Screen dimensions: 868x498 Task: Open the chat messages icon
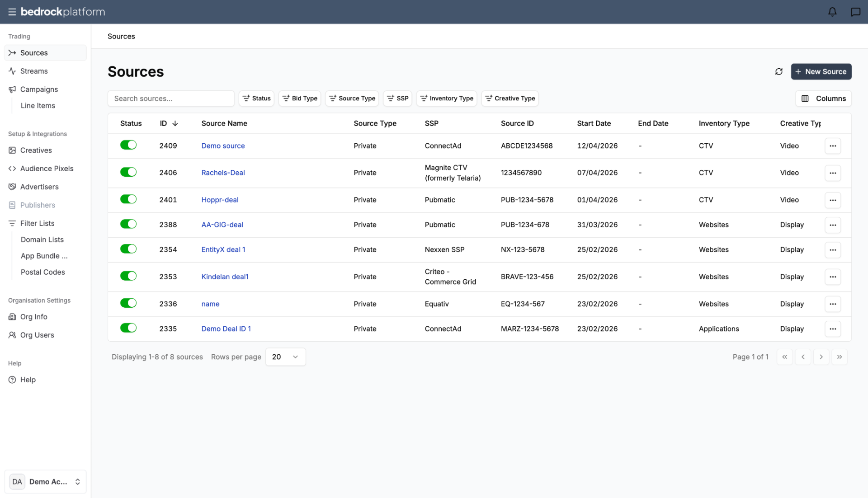click(855, 12)
